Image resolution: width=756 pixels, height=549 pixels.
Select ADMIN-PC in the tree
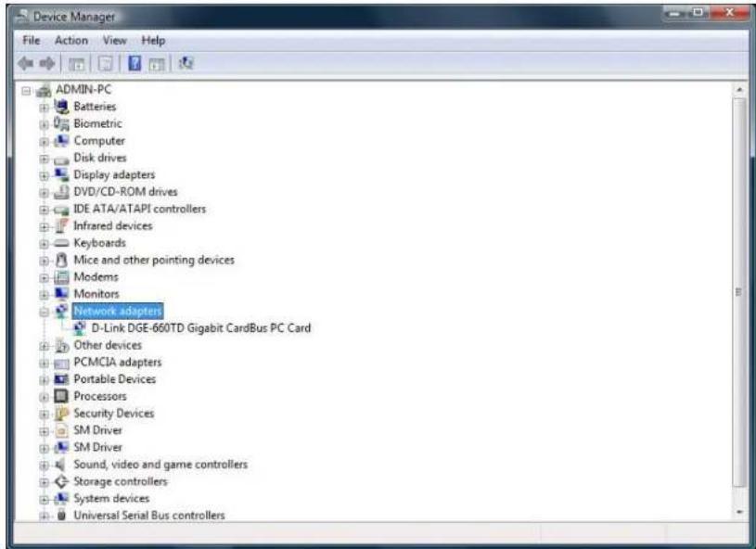pos(83,90)
